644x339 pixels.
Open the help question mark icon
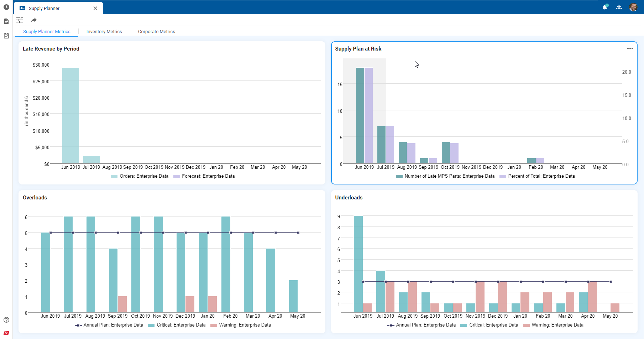pos(6,320)
